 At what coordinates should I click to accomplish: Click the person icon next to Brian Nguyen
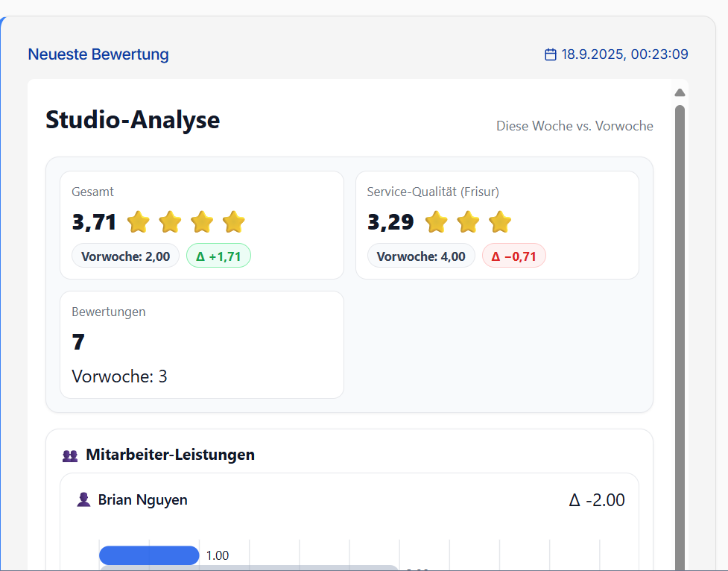point(83,500)
